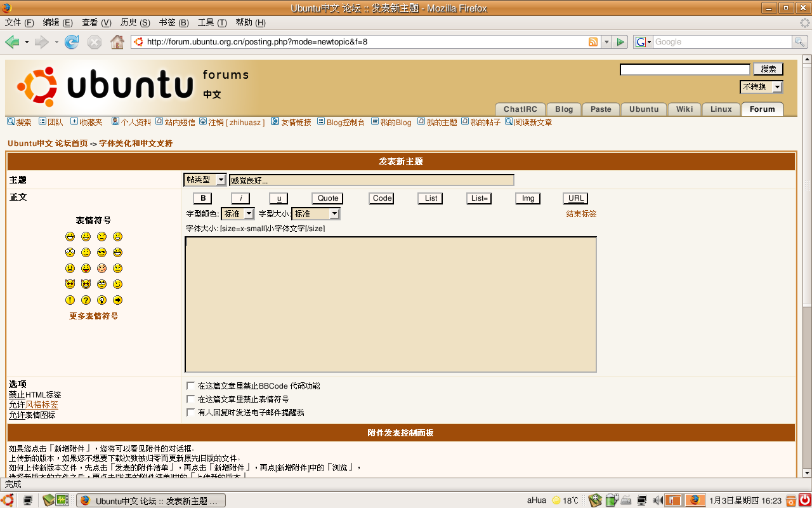The width and height of the screenshot is (812, 508).
Task: Open the 书签 (B) menu
Action: point(174,22)
